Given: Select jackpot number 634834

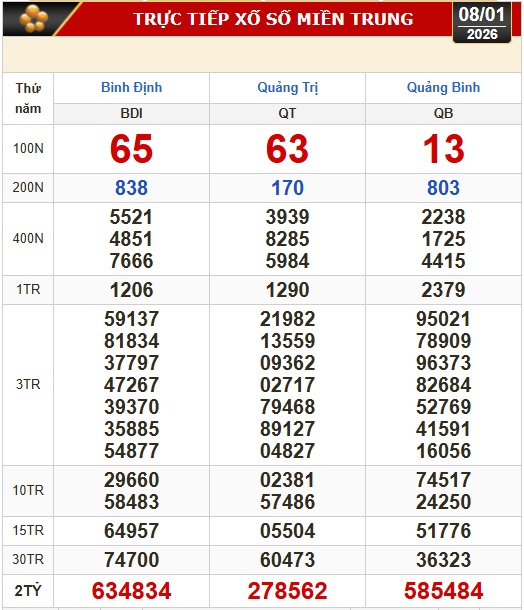Looking at the screenshot, I should point(131,591).
